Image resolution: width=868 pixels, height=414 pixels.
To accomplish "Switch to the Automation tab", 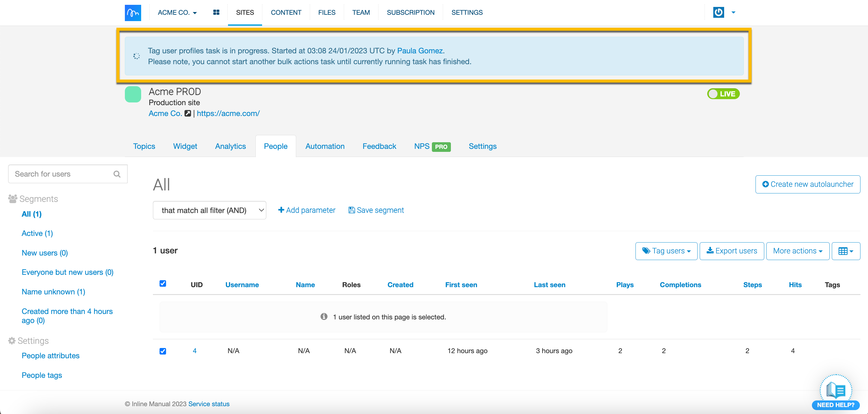I will point(325,146).
